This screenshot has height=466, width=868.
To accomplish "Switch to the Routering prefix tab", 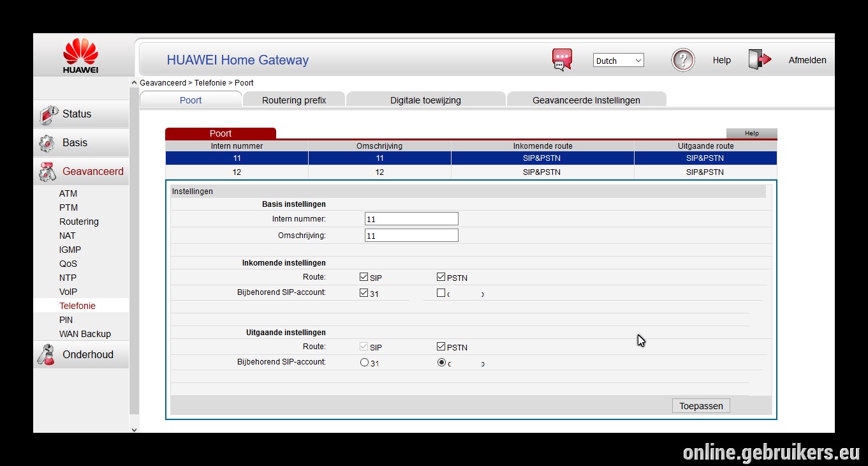I will [x=294, y=100].
